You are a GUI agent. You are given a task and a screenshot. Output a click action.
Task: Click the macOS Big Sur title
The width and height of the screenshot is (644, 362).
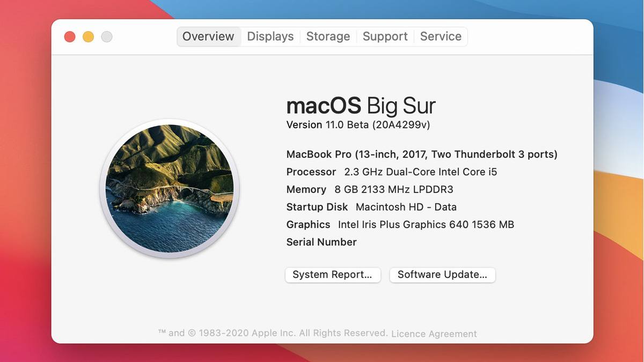tap(361, 106)
